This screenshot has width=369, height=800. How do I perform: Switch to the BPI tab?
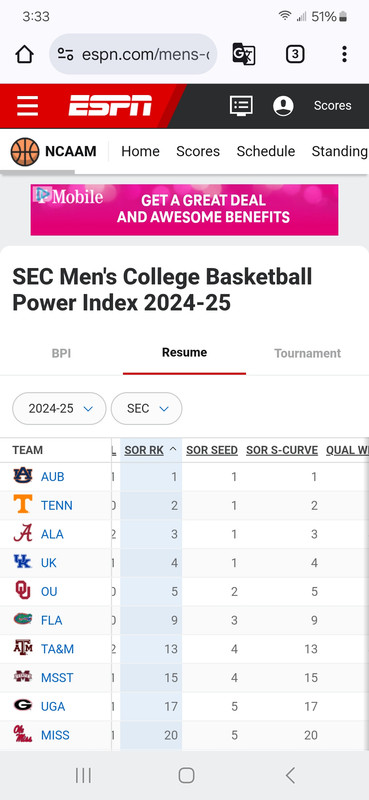[x=61, y=353]
